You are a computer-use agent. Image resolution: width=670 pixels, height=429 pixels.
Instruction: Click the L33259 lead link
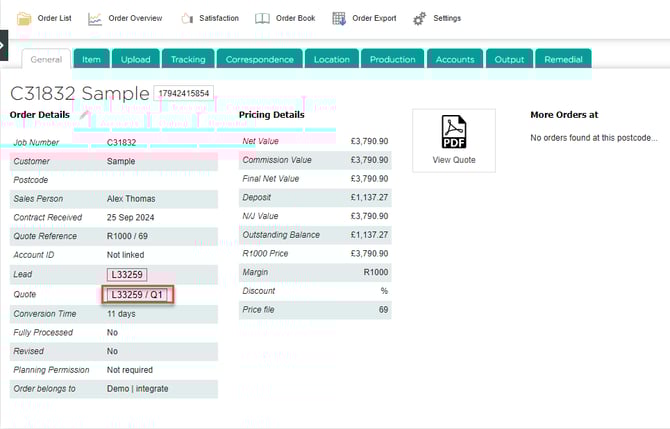point(127,274)
